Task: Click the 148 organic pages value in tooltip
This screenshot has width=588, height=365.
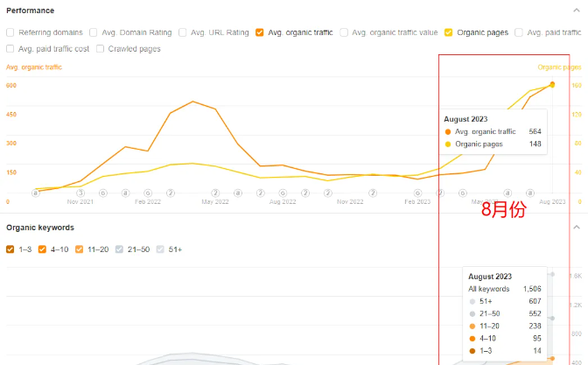Action: pos(535,144)
